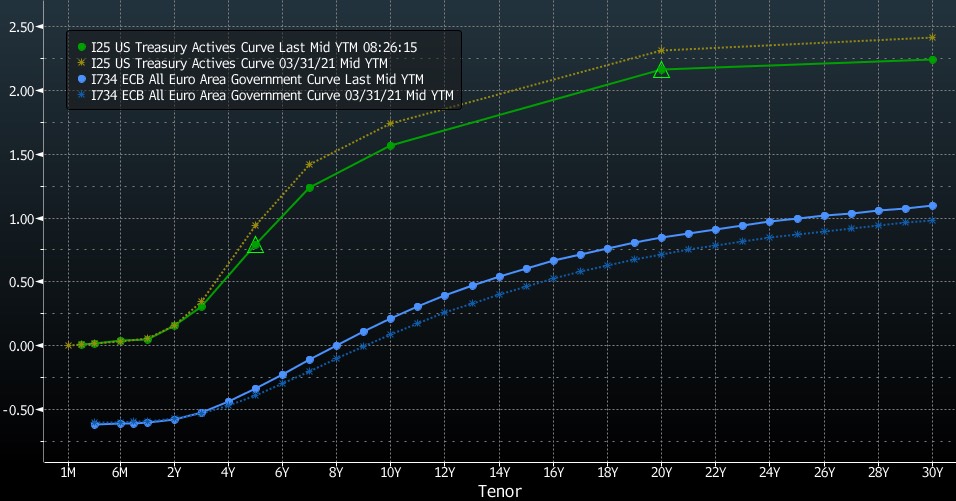
Task: Click the 24Y tenor axis label
Action: pos(769,472)
